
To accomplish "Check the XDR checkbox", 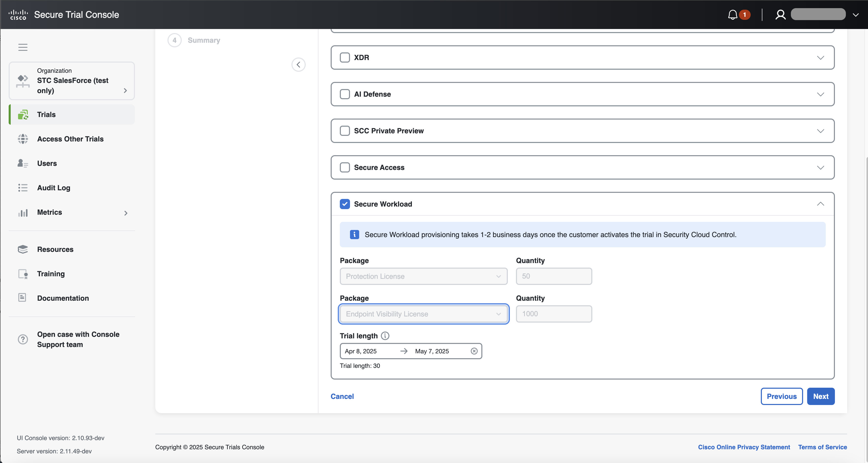I will [x=345, y=57].
